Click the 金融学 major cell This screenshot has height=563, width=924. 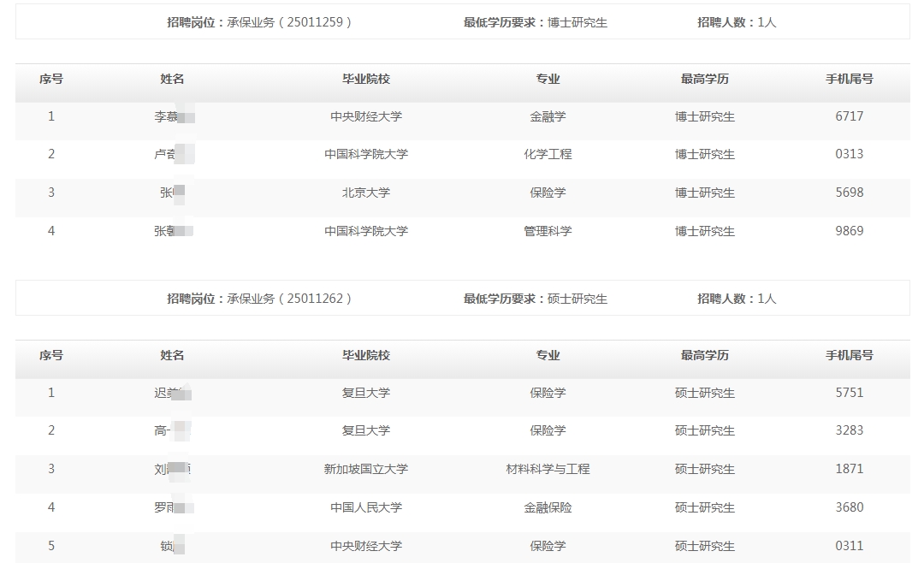[548, 116]
